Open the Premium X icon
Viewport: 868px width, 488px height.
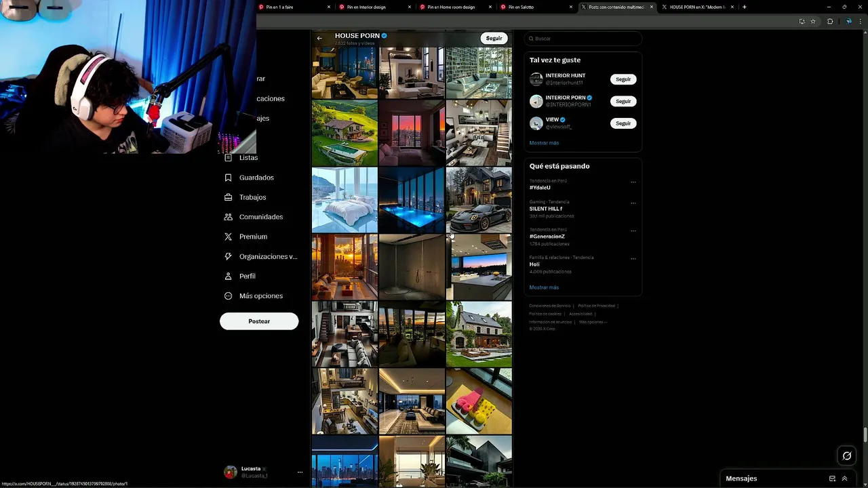229,237
